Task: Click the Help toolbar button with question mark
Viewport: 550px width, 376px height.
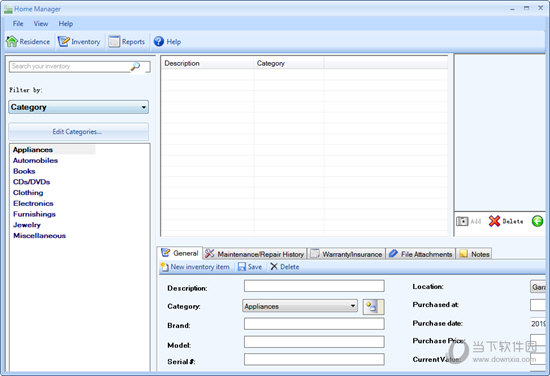Action: (167, 42)
